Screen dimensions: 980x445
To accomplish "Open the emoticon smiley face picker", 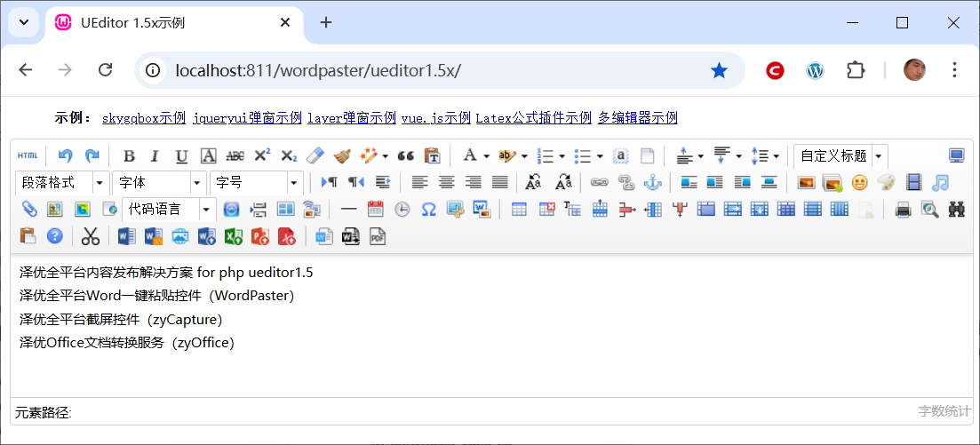I will [x=859, y=183].
